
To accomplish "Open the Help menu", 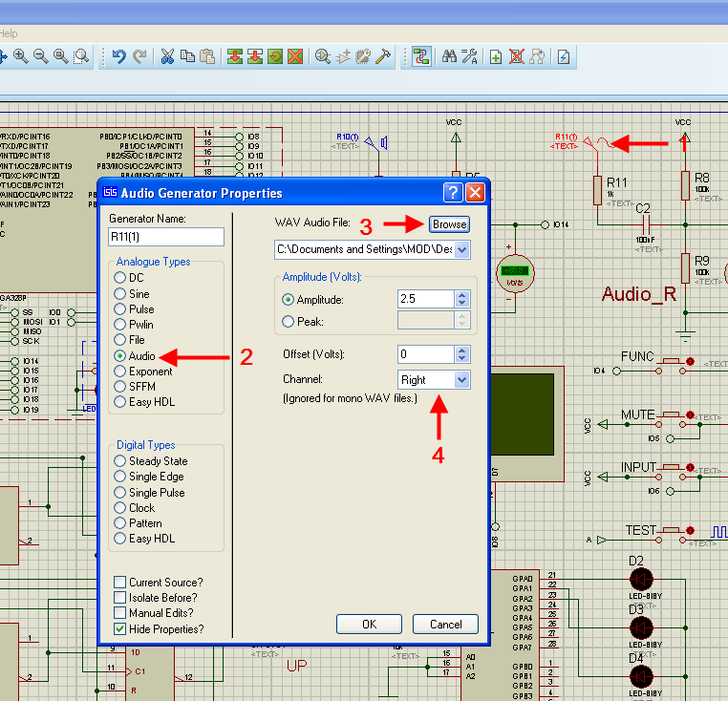I will coord(8,32).
